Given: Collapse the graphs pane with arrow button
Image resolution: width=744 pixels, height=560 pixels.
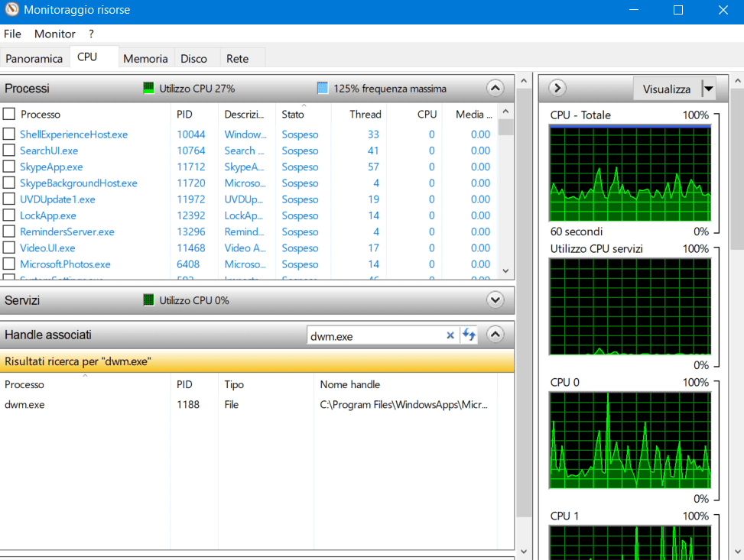Looking at the screenshot, I should 557,89.
